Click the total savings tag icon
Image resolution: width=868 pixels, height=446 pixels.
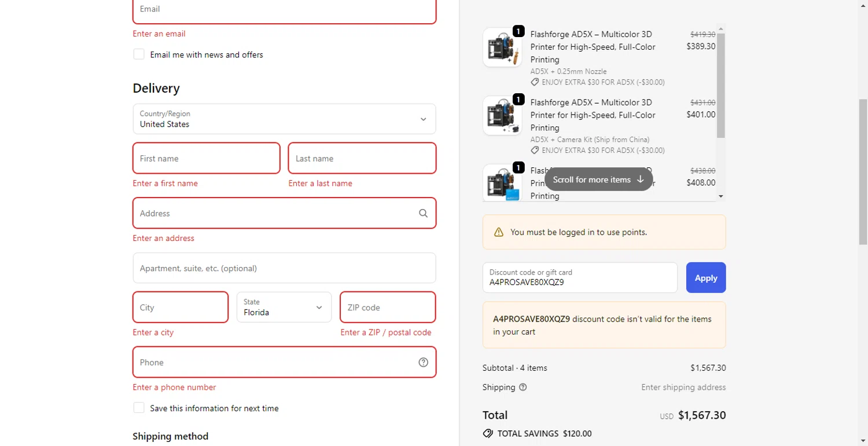pos(488,433)
